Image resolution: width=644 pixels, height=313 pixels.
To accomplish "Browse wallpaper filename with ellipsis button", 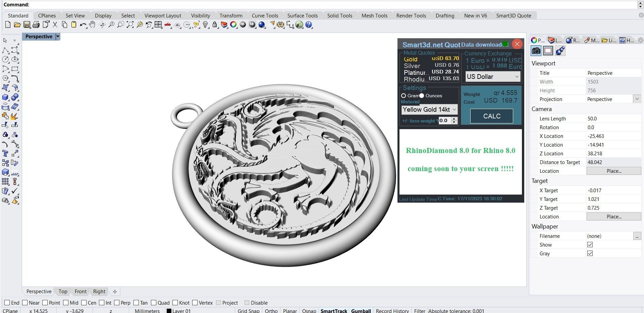I will [637, 236].
